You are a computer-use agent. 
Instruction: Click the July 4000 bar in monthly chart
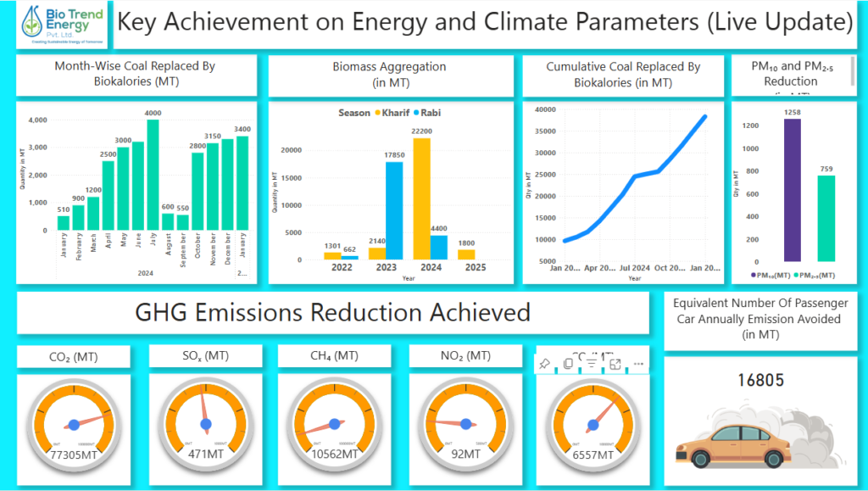tap(153, 175)
